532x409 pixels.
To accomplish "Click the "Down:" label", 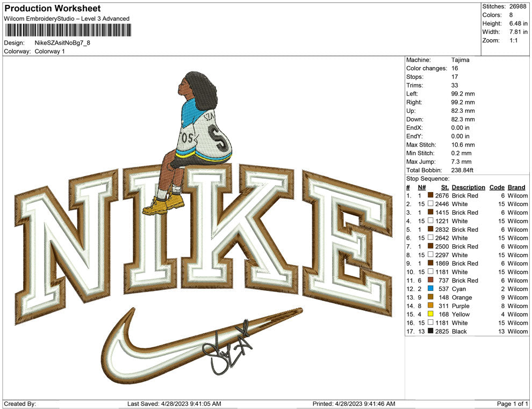I will (415, 119).
